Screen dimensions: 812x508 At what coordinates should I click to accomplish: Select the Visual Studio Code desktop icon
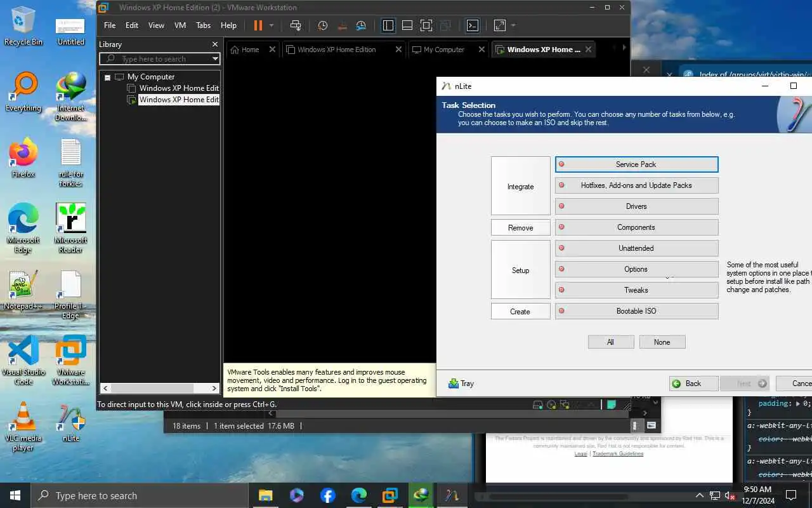coord(23,361)
